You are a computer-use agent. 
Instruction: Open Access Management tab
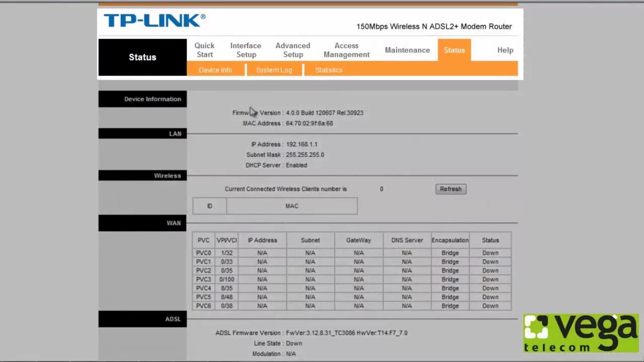coord(346,50)
